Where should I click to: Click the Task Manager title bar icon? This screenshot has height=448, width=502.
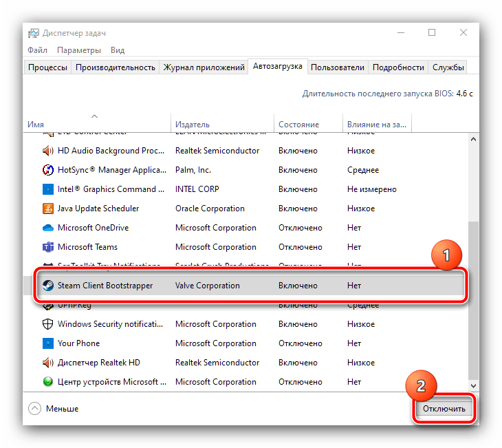pyautogui.click(x=33, y=33)
